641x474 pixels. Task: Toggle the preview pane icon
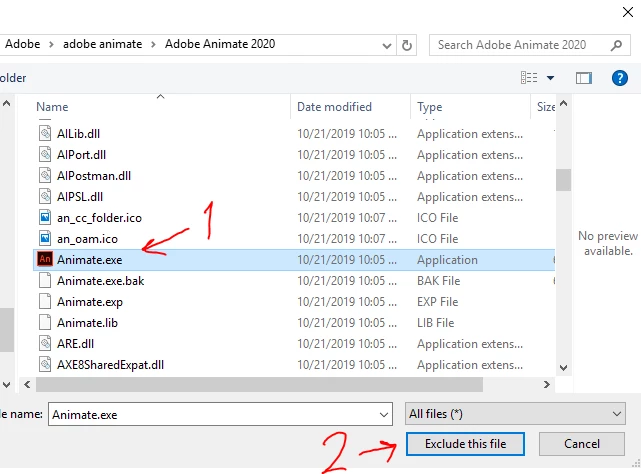[x=584, y=78]
